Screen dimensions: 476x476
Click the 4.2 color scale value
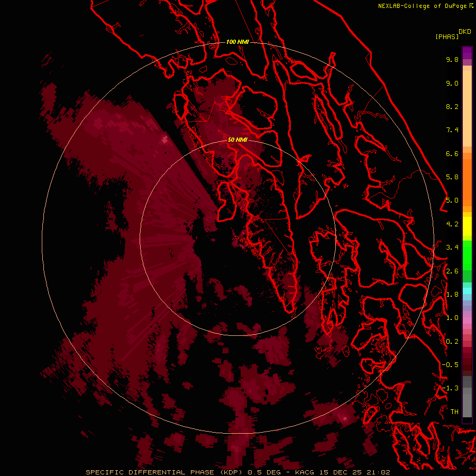point(452,224)
